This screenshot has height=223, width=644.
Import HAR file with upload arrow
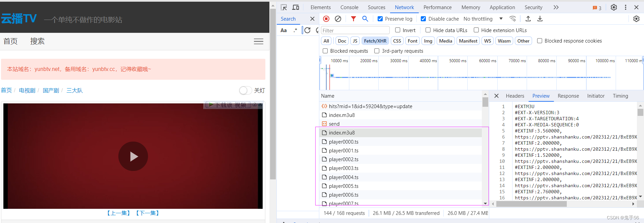[x=528, y=19]
